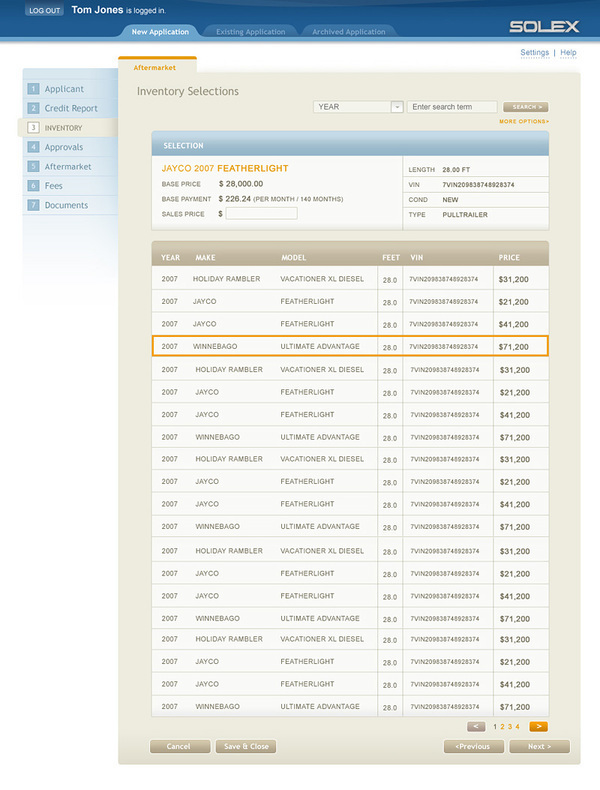Open the MORE OPTIONS link
The width and height of the screenshot is (600, 790).
coord(524,121)
